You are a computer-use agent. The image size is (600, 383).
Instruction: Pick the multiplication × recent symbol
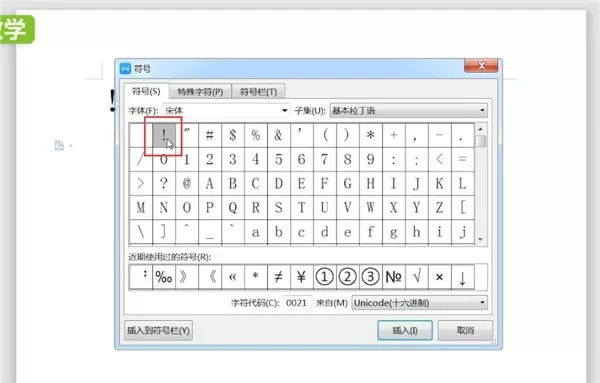pos(439,277)
